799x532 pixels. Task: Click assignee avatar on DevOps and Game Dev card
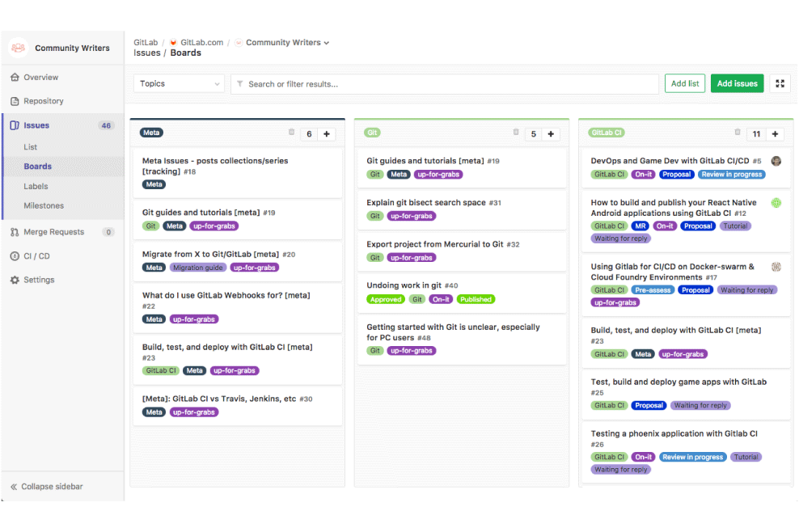pos(776,161)
